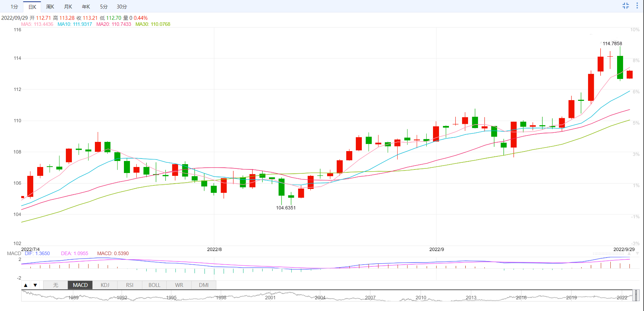Image resolution: width=644 pixels, height=311 pixels.
Task: Click the MA20: 110.7433 legend label
Action: [x=114, y=24]
